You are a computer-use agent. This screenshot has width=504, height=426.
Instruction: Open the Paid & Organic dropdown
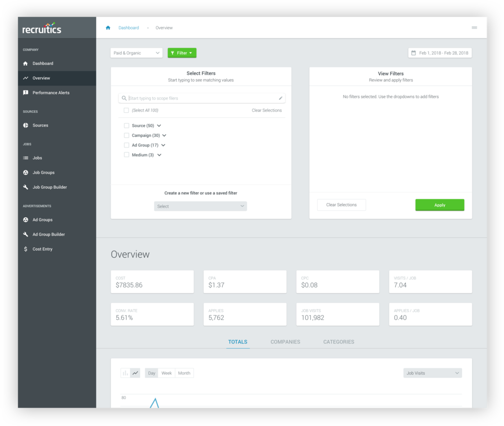pos(136,53)
